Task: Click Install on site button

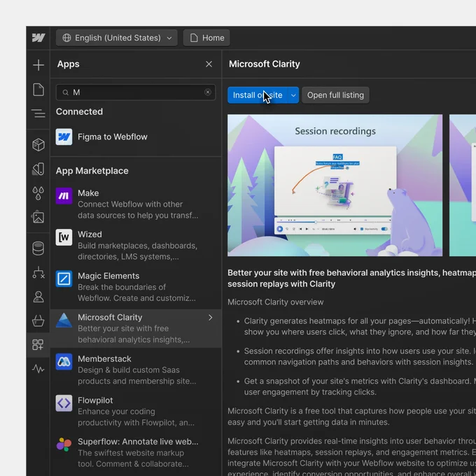Action: 258,95
